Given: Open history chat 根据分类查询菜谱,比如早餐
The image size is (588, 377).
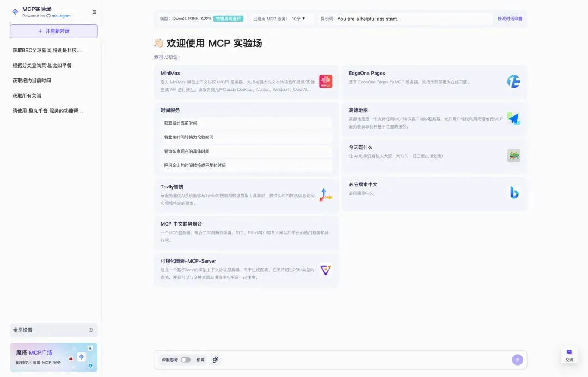Looking at the screenshot, I should click(41, 65).
